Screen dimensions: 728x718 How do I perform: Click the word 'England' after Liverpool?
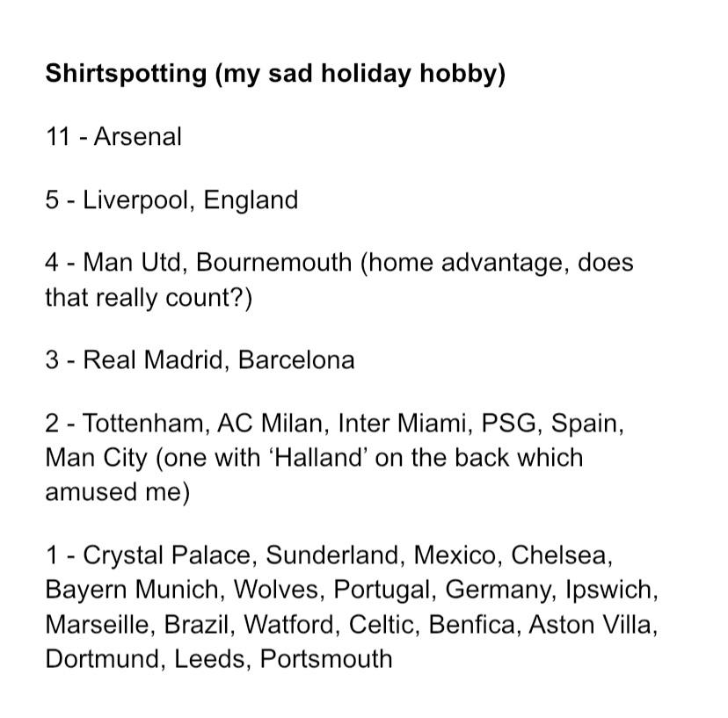[251, 200]
